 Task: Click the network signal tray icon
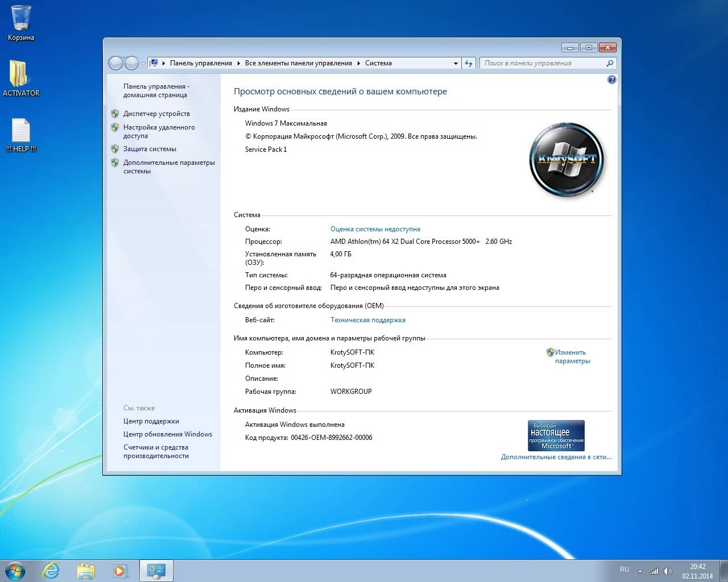click(655, 571)
